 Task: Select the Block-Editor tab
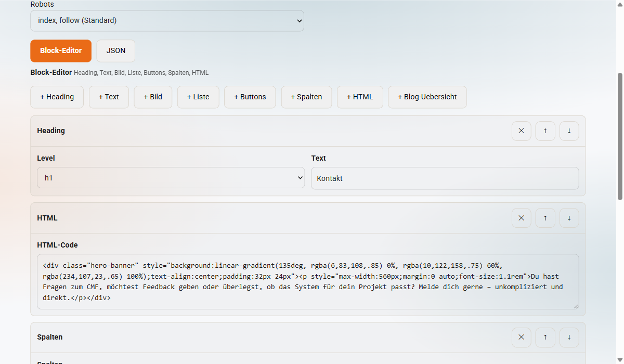pyautogui.click(x=60, y=50)
